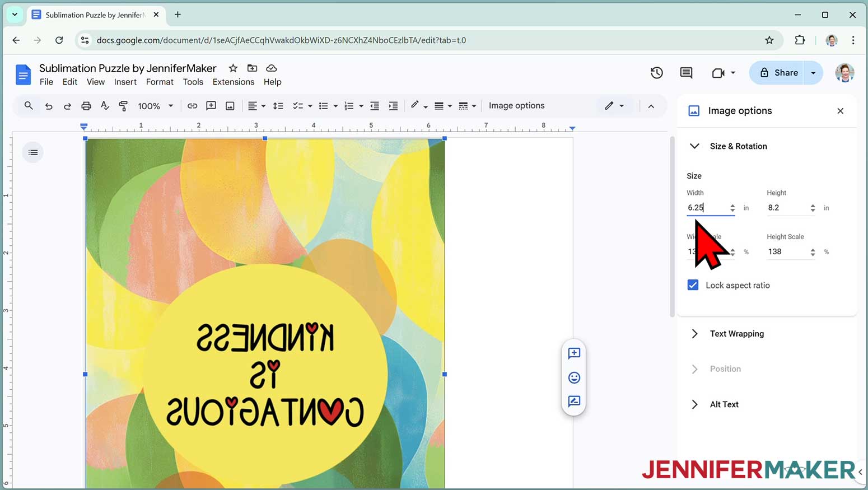The image size is (868, 490).
Task: Add emoji reaction to selection
Action: (x=574, y=377)
